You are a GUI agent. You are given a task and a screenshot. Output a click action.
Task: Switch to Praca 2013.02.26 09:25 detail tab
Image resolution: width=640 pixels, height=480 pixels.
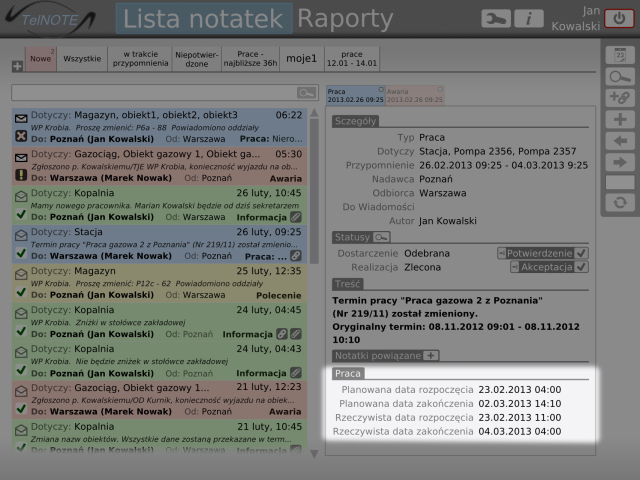pos(355,96)
